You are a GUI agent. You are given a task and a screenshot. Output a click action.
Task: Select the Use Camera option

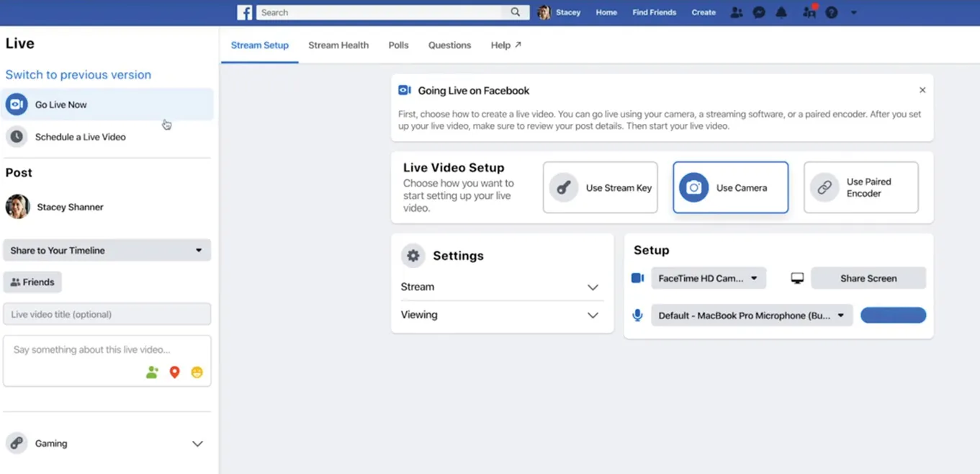pyautogui.click(x=729, y=187)
